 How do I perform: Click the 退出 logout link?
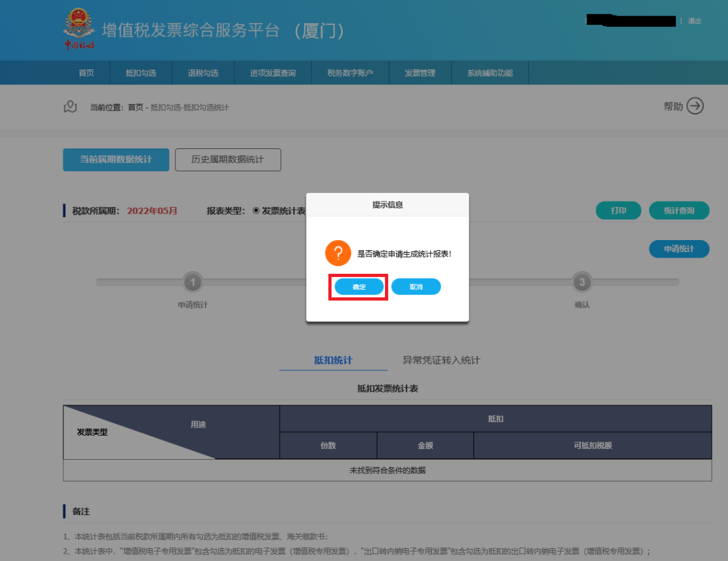click(x=694, y=21)
